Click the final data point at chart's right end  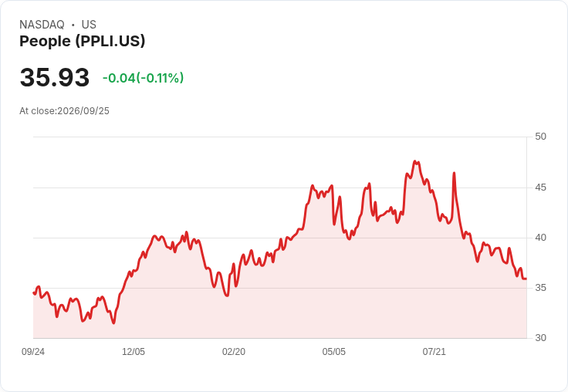[526, 279]
